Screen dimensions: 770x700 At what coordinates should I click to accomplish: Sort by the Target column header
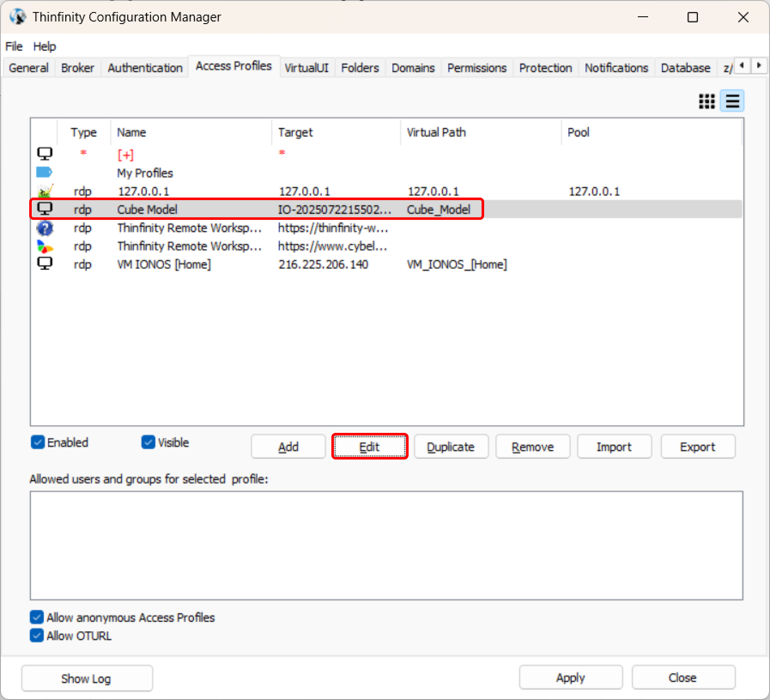(336, 132)
